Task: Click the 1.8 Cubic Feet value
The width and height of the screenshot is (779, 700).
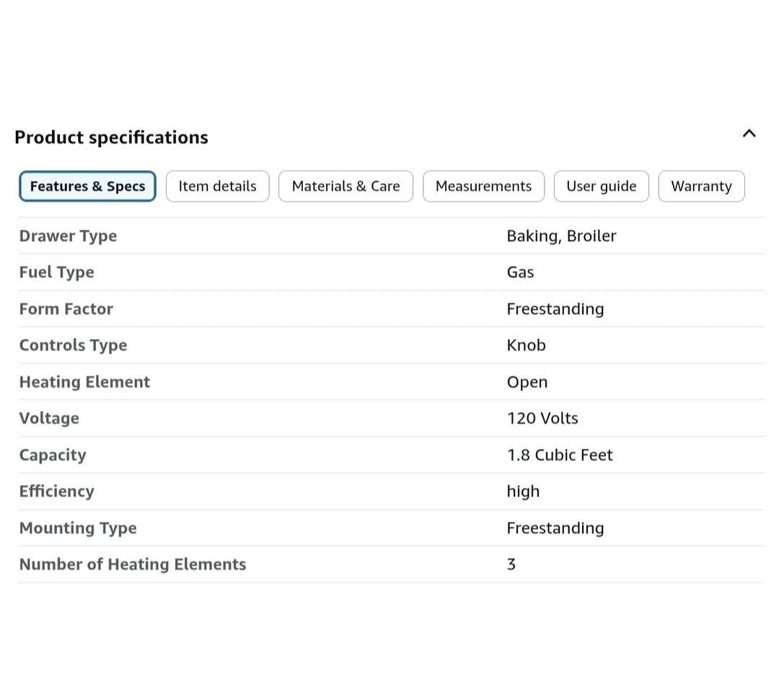Action: [x=559, y=455]
